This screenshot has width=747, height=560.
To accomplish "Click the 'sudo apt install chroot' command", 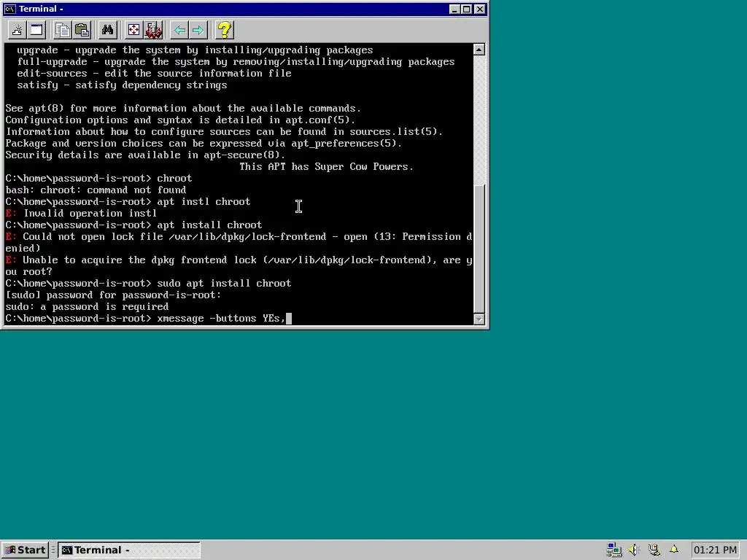I will (224, 284).
